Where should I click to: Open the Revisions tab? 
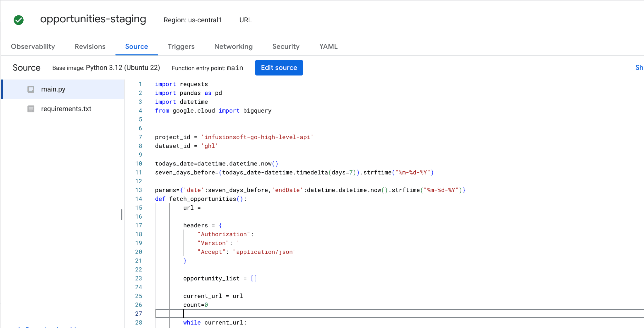tap(90, 46)
